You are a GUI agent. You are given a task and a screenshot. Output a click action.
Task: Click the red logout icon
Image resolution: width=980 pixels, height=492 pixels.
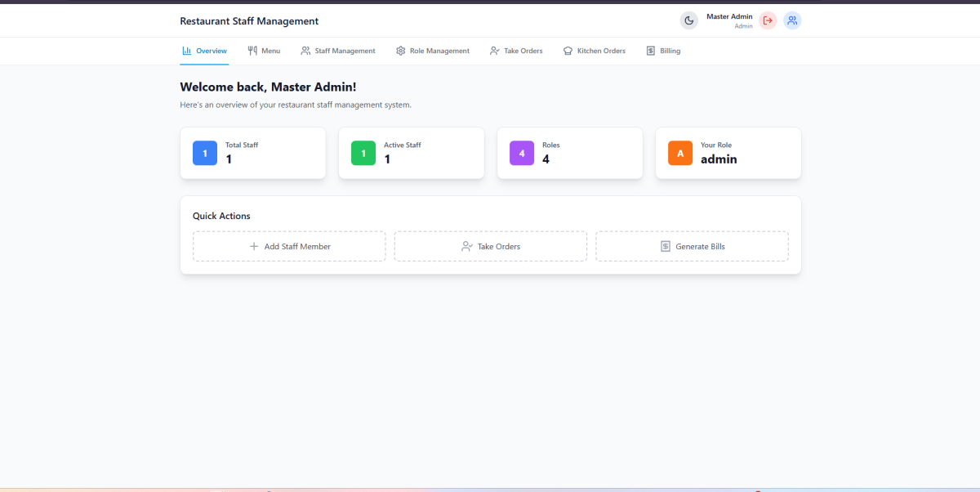pyautogui.click(x=768, y=20)
